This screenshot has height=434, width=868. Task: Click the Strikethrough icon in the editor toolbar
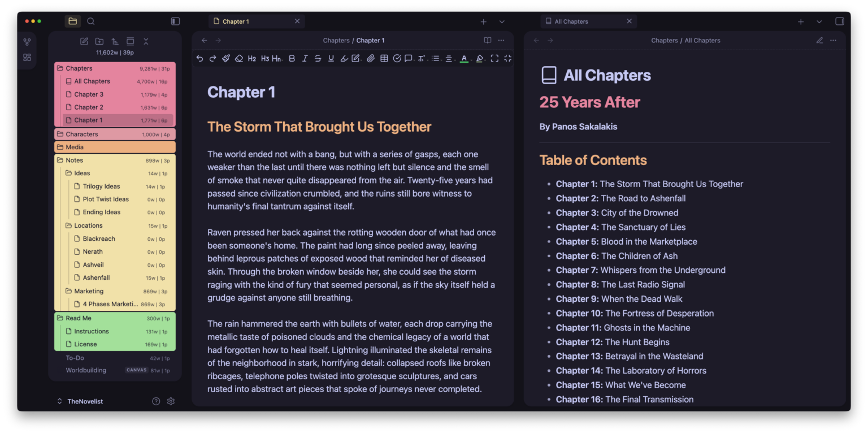click(318, 58)
